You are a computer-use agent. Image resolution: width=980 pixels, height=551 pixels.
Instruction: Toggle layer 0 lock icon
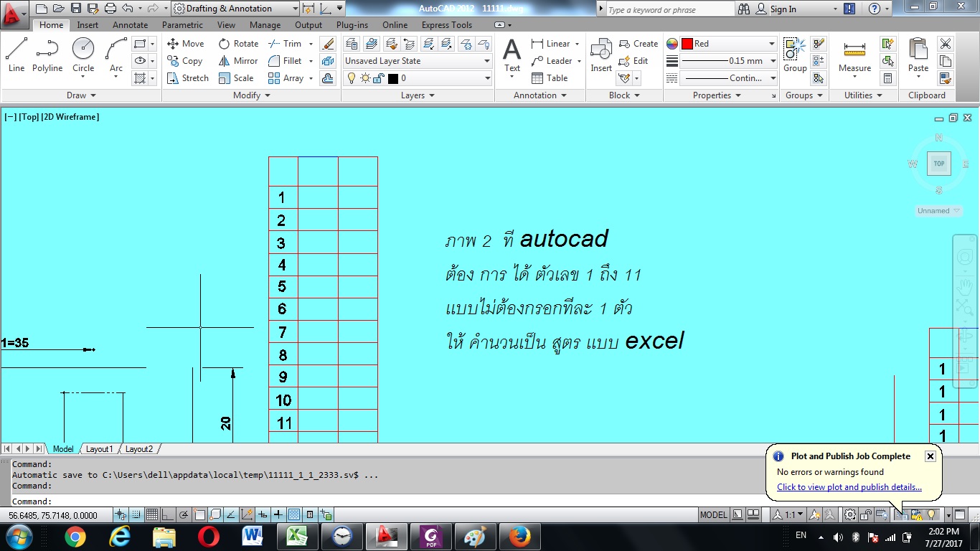click(x=378, y=78)
